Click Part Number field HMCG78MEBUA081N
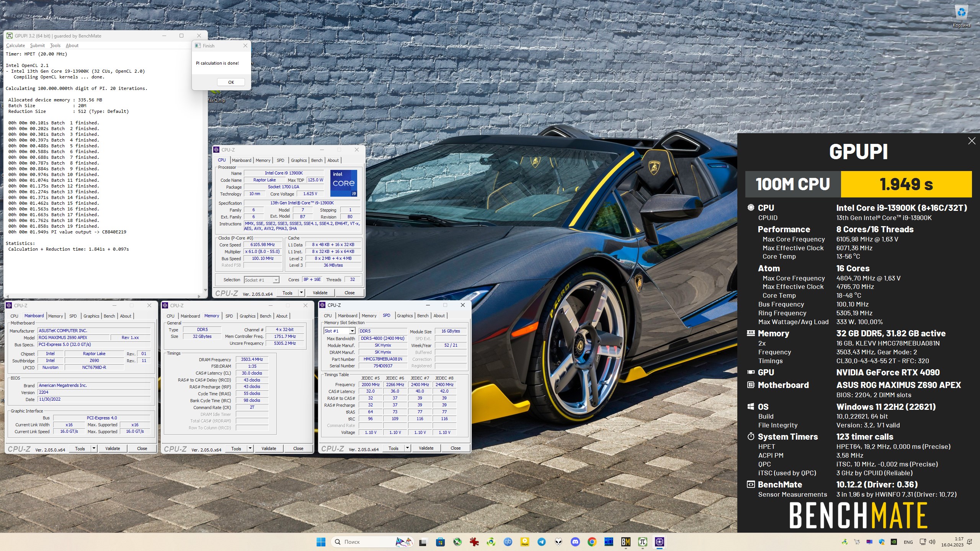Image resolution: width=980 pixels, height=551 pixels. (x=383, y=359)
